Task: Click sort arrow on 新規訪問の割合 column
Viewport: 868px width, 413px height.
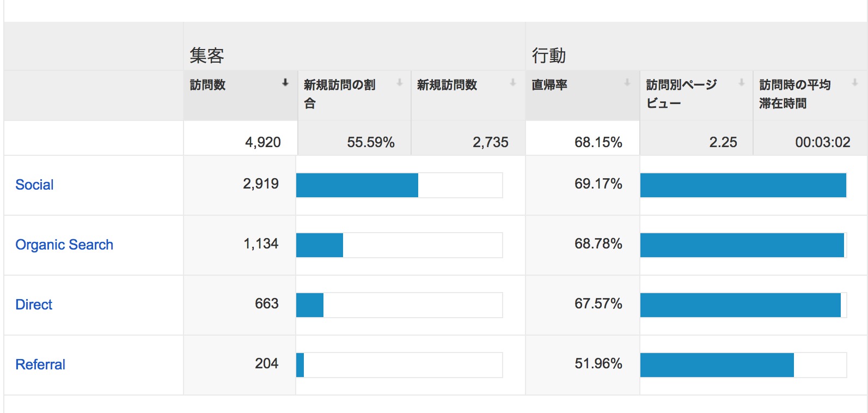Action: point(399,83)
